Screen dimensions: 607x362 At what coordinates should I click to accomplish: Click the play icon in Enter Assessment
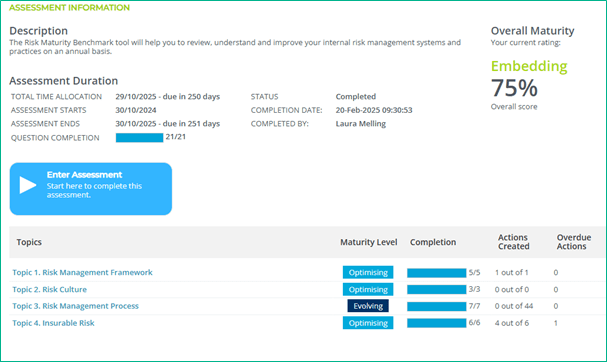click(x=28, y=185)
